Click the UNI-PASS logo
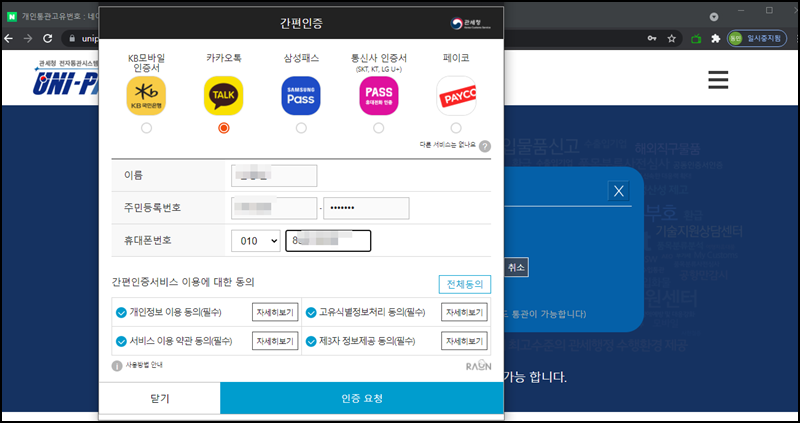Image resolution: width=800 pixels, height=423 pixels. coord(65,78)
